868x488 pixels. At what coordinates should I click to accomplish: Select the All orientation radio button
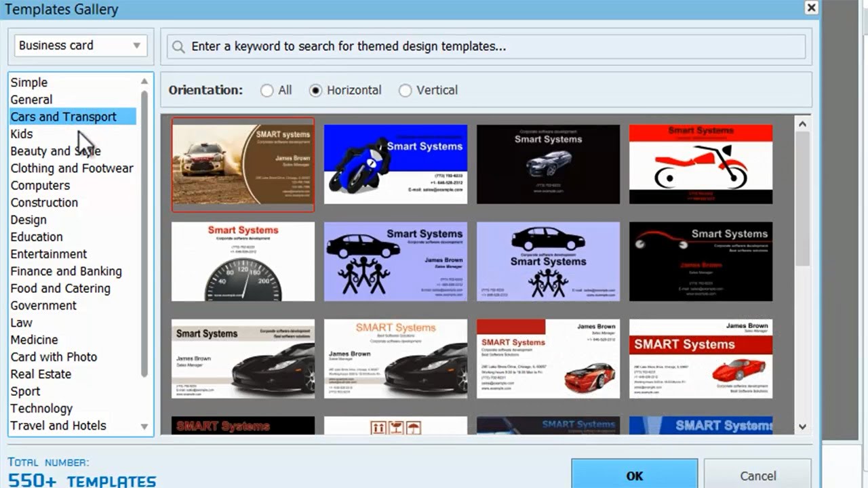267,90
